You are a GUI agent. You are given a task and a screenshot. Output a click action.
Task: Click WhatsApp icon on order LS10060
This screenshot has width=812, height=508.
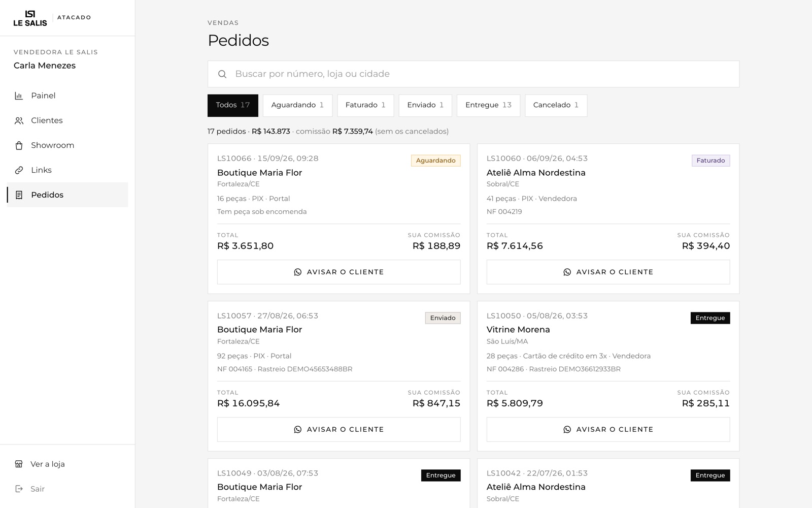point(567,272)
